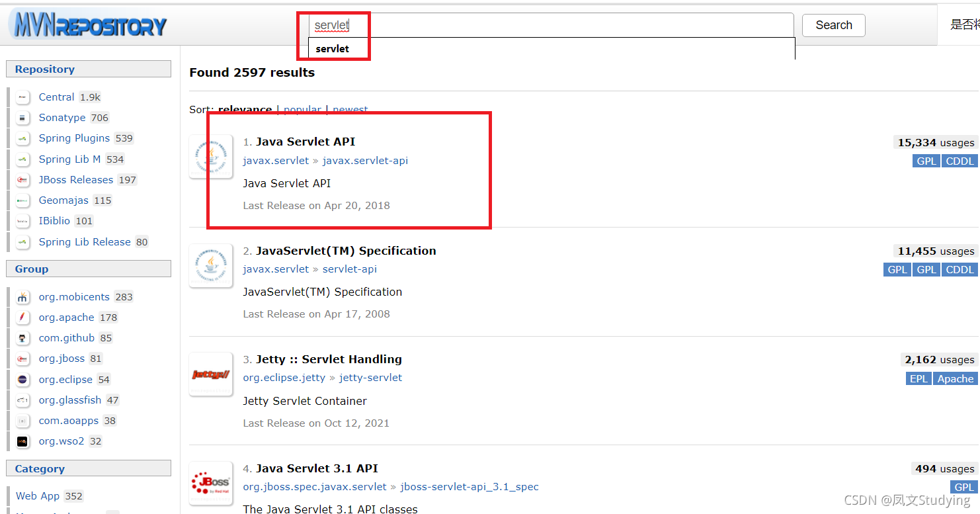Filter by Central repository
The image size is (980, 514).
click(56, 97)
